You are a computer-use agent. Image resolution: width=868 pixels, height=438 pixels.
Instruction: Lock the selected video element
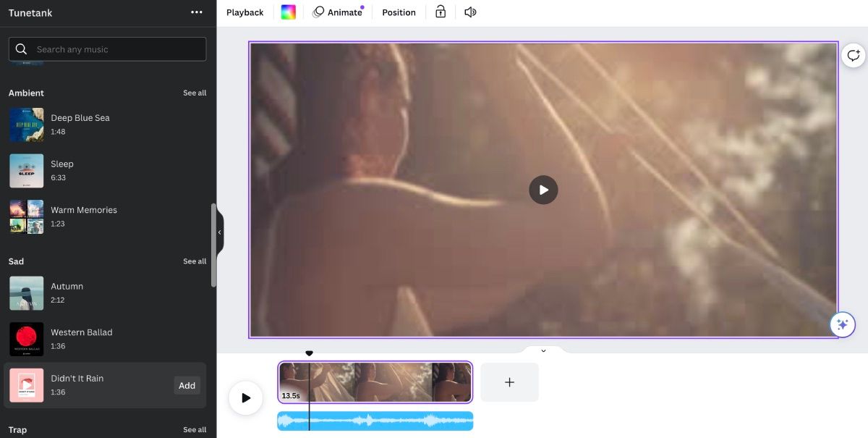[441, 12]
